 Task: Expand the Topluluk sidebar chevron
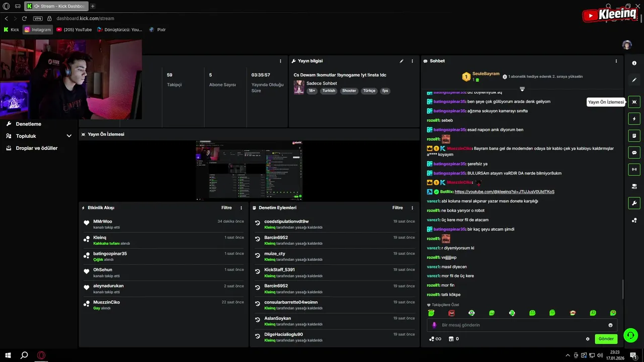(x=69, y=136)
